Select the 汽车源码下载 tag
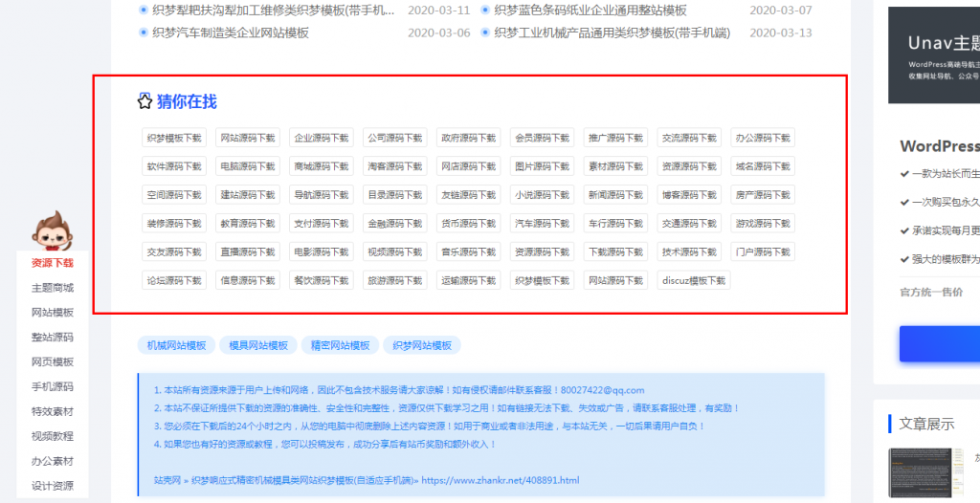 (x=542, y=224)
